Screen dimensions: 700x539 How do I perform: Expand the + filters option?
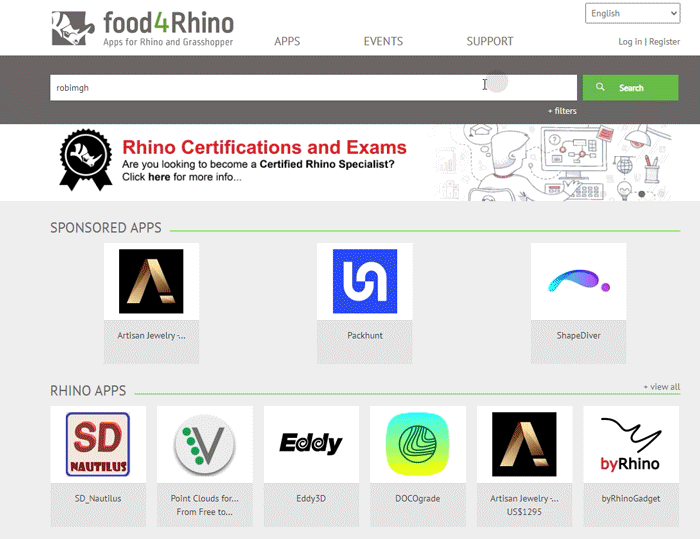[x=562, y=111]
